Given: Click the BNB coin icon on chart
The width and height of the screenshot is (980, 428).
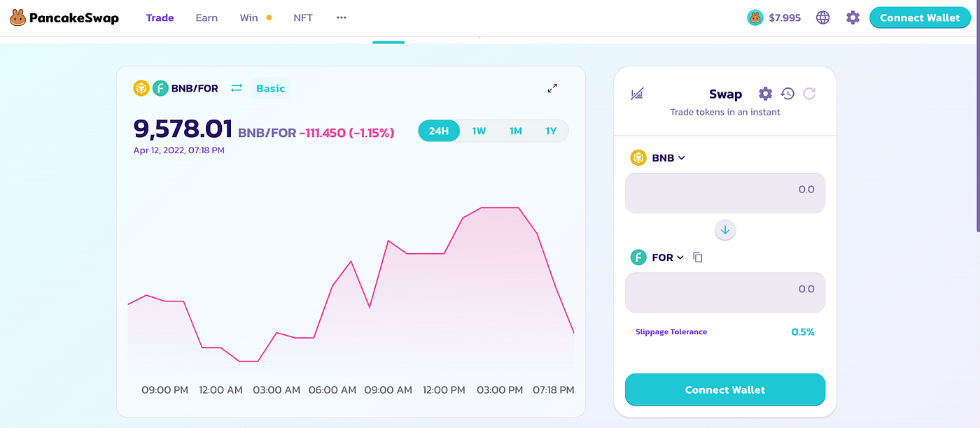Looking at the screenshot, I should click(141, 88).
